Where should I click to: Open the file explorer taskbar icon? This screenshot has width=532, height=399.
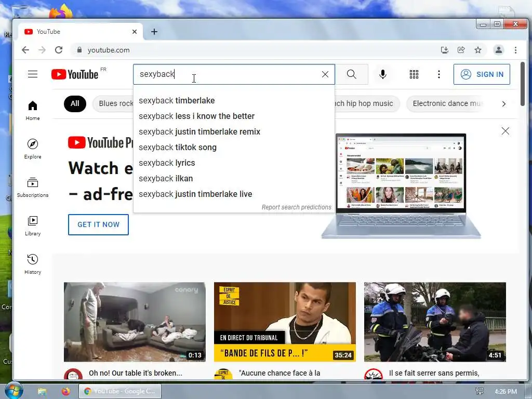pos(42,391)
